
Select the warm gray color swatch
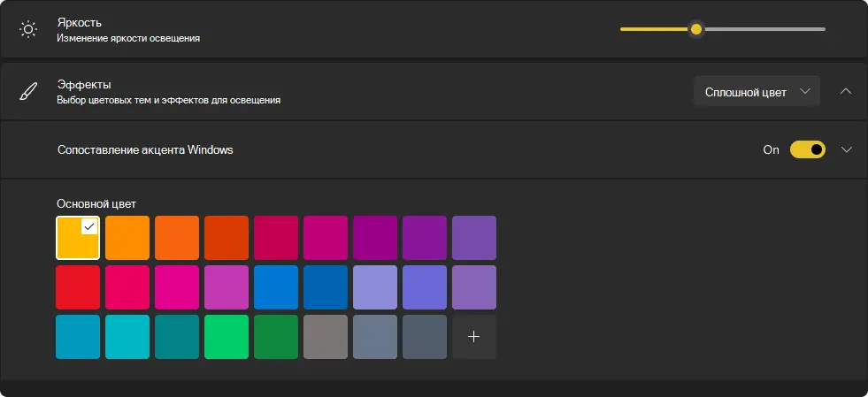[326, 337]
